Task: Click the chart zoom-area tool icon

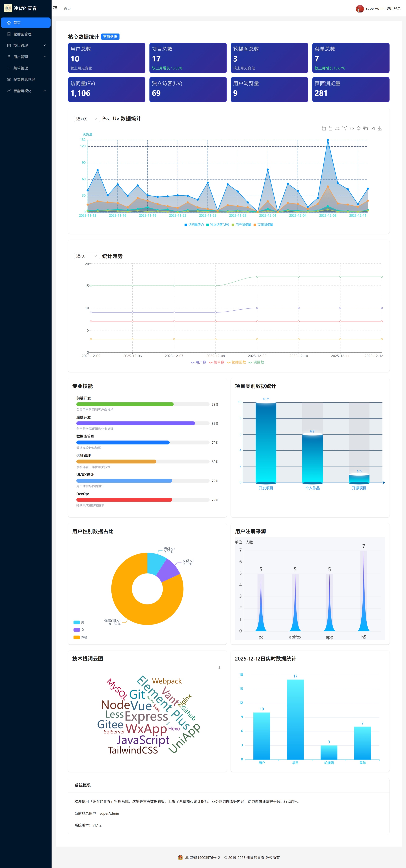Action: (324, 128)
